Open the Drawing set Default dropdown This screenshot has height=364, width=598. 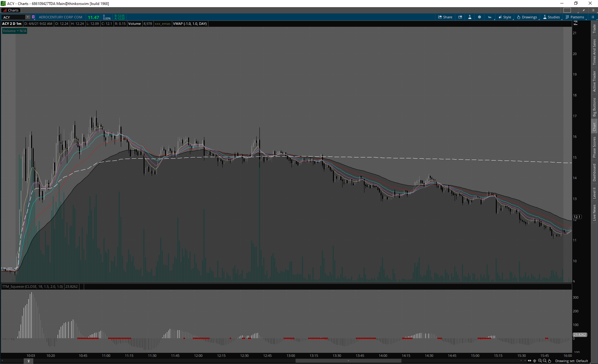[572, 361]
